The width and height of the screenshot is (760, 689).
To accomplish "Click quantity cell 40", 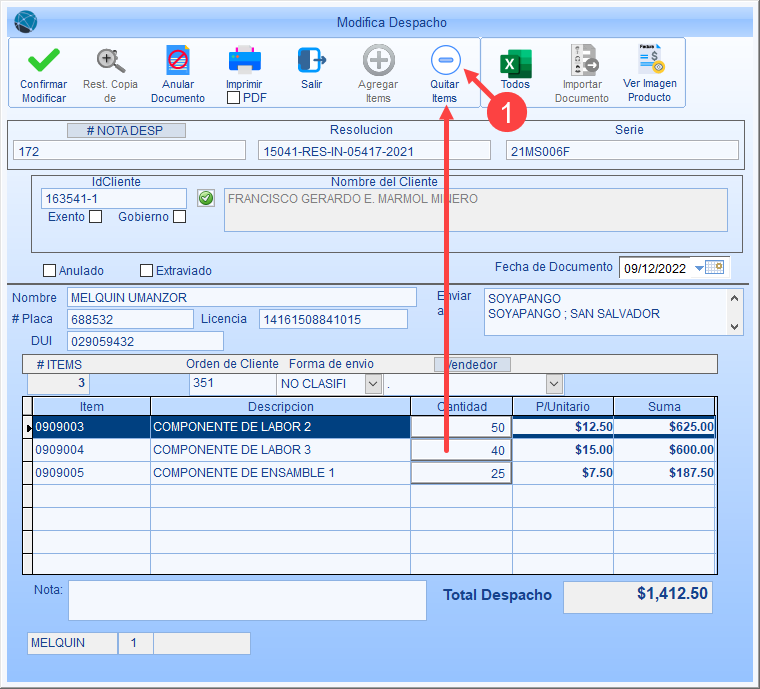I will coord(461,450).
